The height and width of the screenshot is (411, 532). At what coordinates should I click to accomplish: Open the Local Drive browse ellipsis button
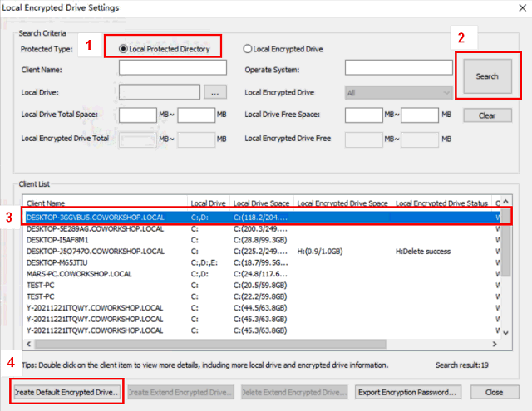(x=214, y=92)
